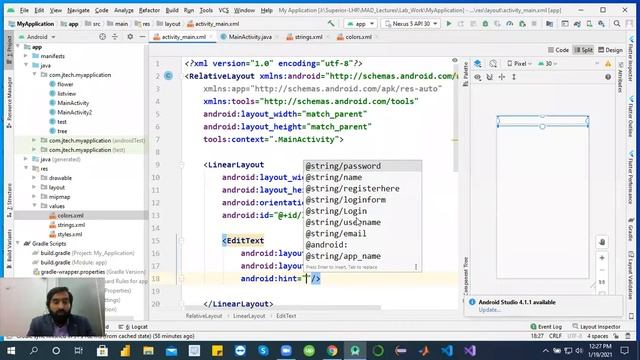This screenshot has width=640, height=360.
Task: Collapse the app module tree node
Action: click(x=18, y=47)
